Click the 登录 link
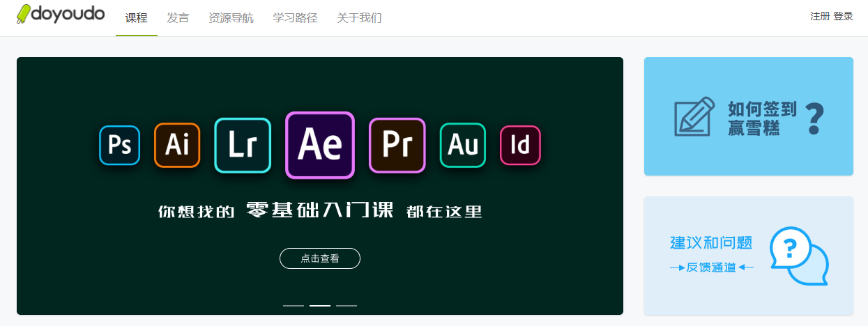The width and height of the screenshot is (868, 326). [x=843, y=16]
